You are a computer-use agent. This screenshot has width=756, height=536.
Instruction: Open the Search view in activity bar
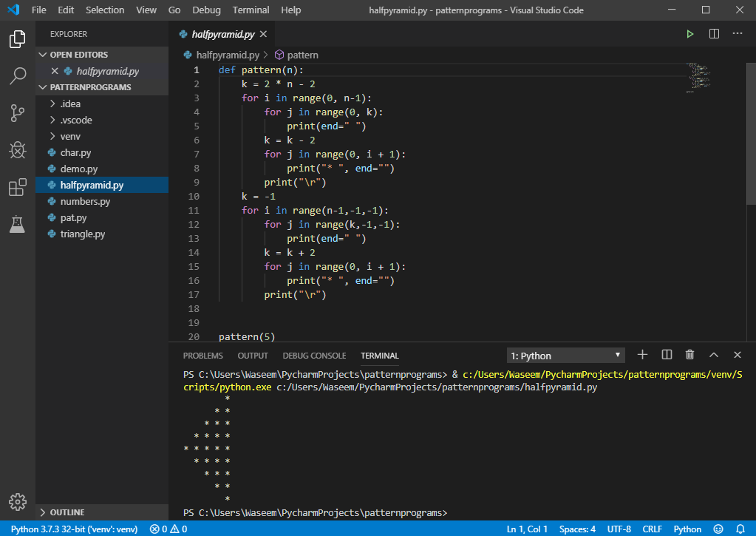pos(18,75)
